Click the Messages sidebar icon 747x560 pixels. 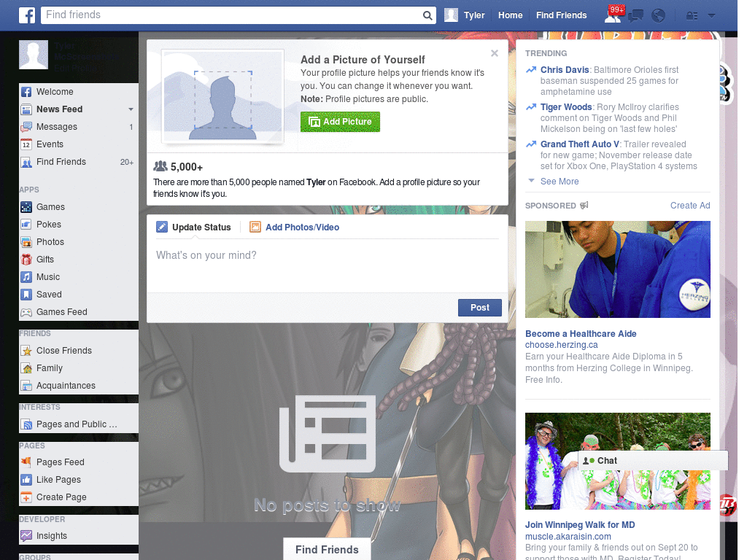(26, 127)
